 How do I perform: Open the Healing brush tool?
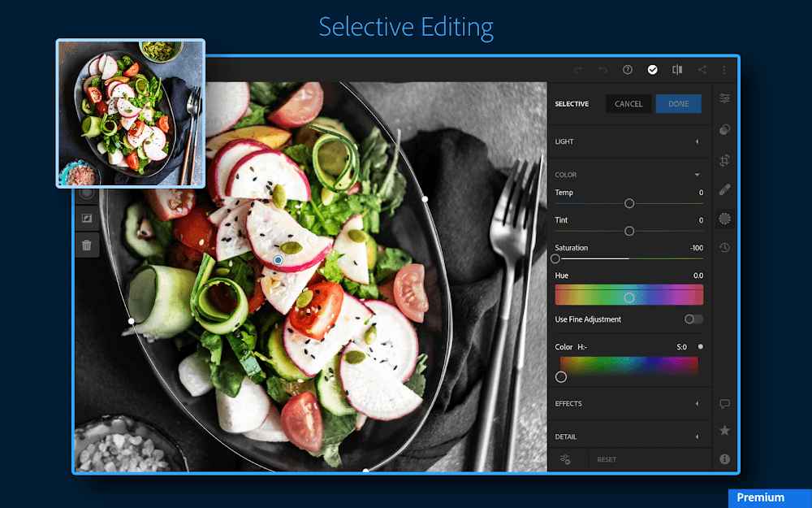(724, 129)
